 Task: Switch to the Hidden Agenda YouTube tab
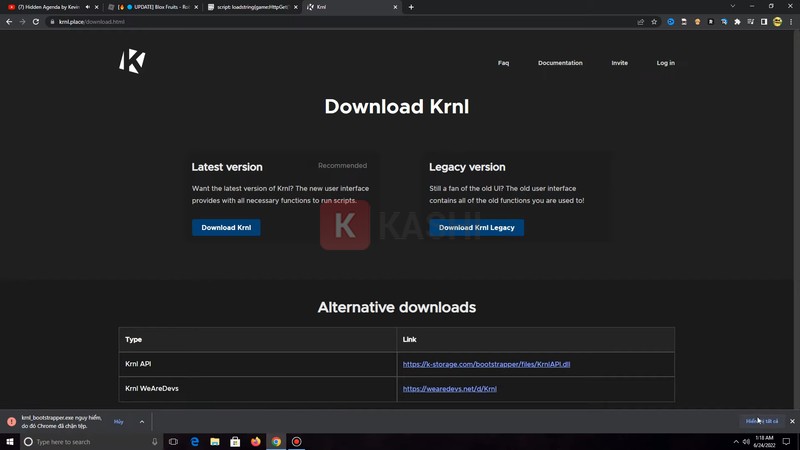click(47, 7)
